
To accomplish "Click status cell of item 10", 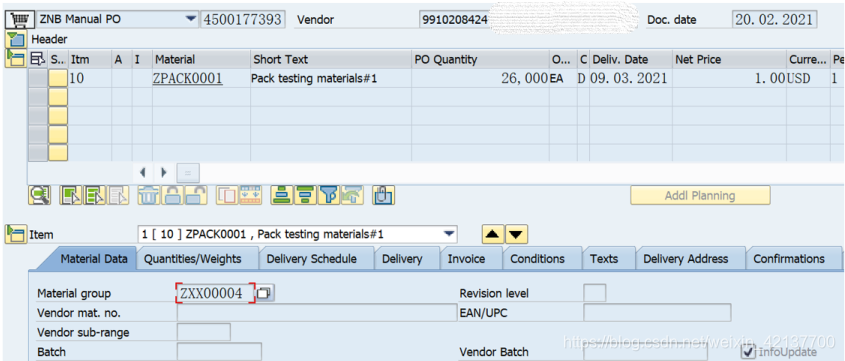I will tap(58, 79).
